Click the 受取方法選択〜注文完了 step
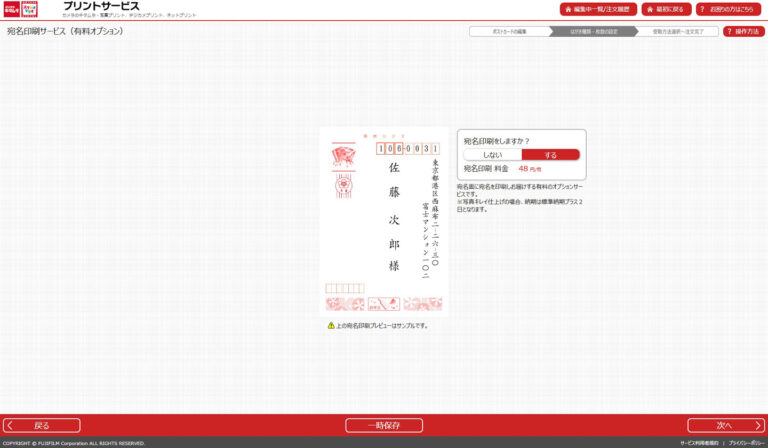768x448 pixels. pos(677,32)
